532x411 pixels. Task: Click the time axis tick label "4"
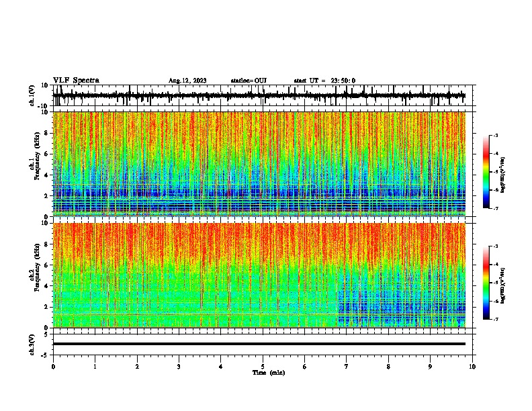(x=221, y=367)
